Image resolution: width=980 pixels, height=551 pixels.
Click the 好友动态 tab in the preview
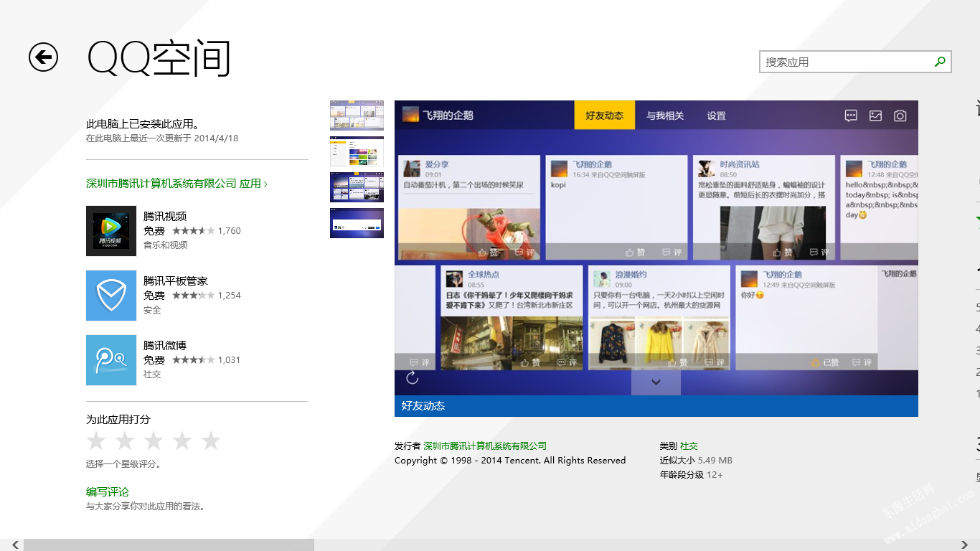(605, 115)
